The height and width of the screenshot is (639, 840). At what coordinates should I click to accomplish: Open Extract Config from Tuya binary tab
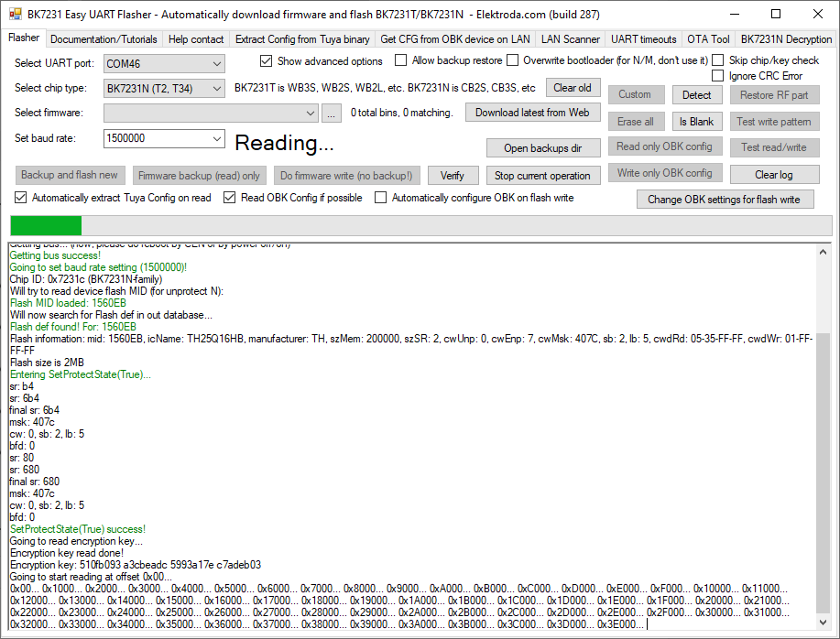tap(302, 39)
